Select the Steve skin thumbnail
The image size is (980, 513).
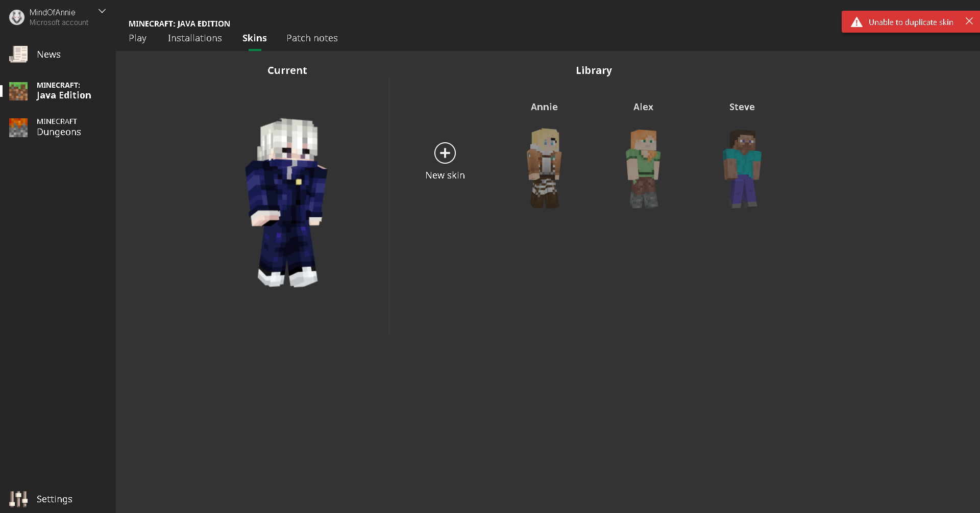click(742, 169)
